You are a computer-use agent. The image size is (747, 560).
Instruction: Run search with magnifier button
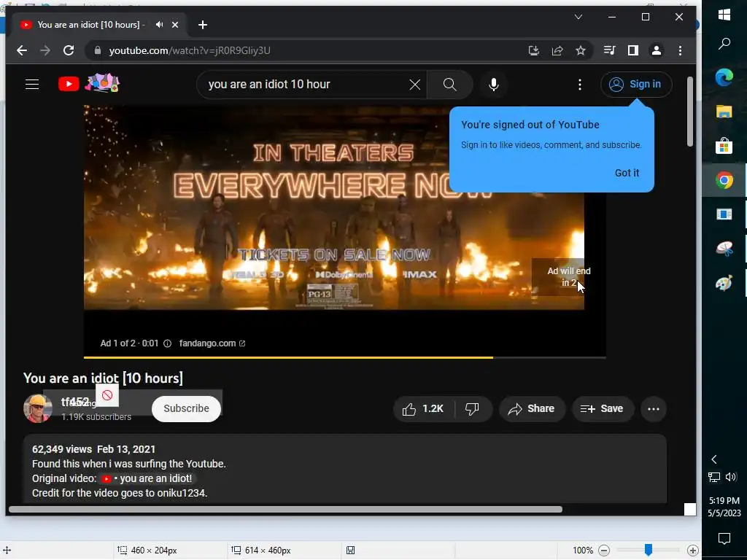pos(449,85)
